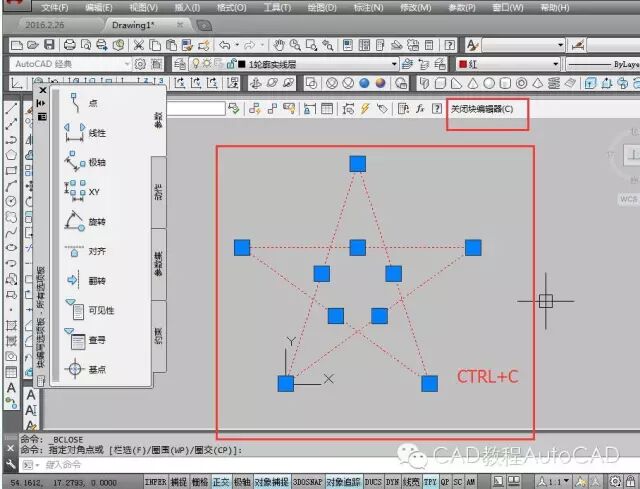The height and width of the screenshot is (489, 640).
Task: Click 关闭块编辑器(C) to close block editor
Action: click(x=482, y=109)
